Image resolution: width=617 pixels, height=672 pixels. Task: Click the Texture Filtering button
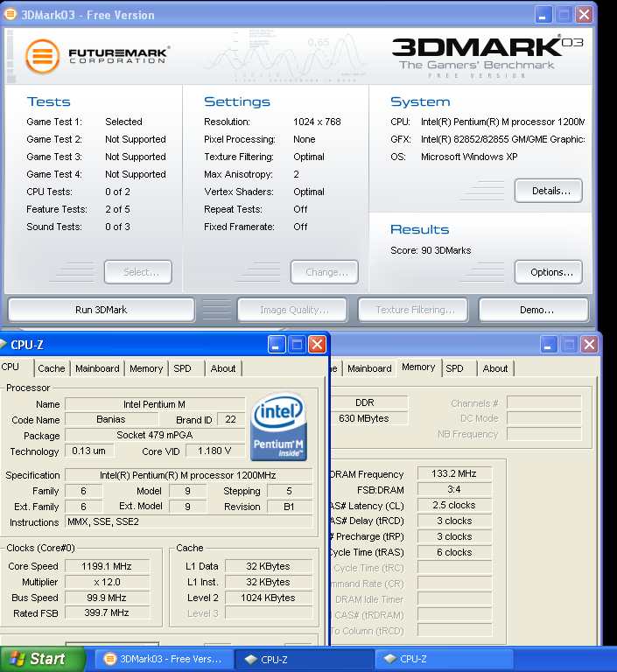(413, 310)
